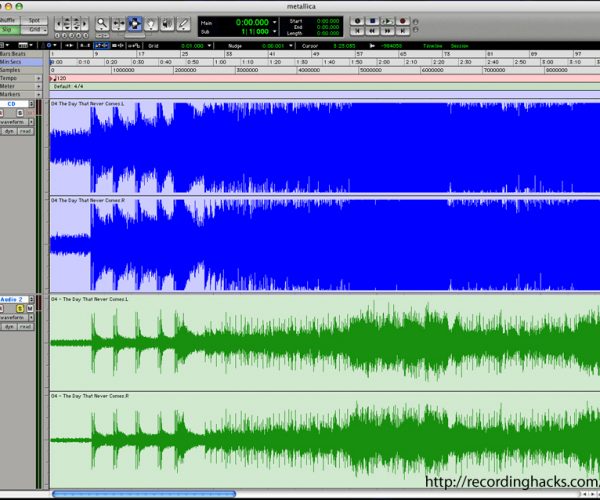This screenshot has height=500, width=600.
Task: Toggle Mirrored MIDI Editing button
Action: (134, 46)
